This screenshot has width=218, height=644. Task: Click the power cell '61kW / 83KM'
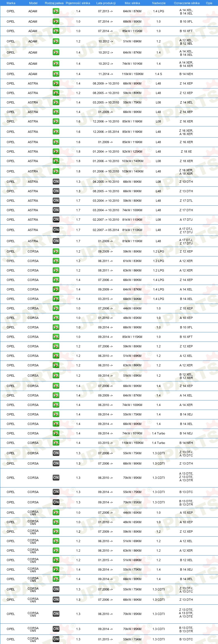(x=132, y=261)
